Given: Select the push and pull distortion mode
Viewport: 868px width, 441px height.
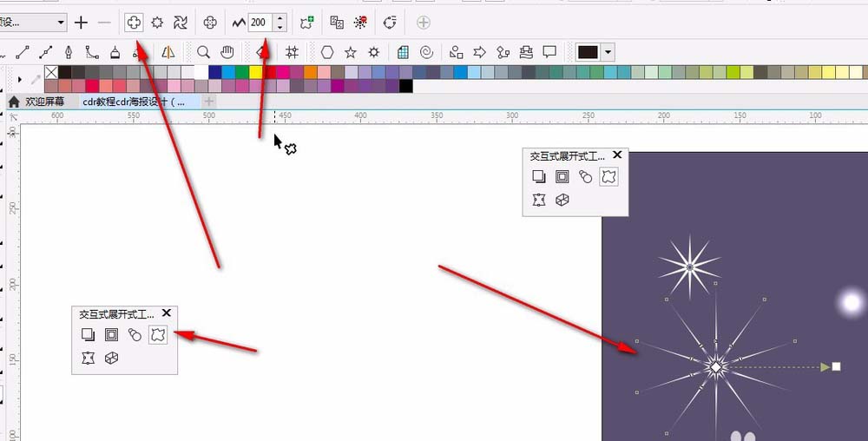Looking at the screenshot, I should [x=134, y=23].
